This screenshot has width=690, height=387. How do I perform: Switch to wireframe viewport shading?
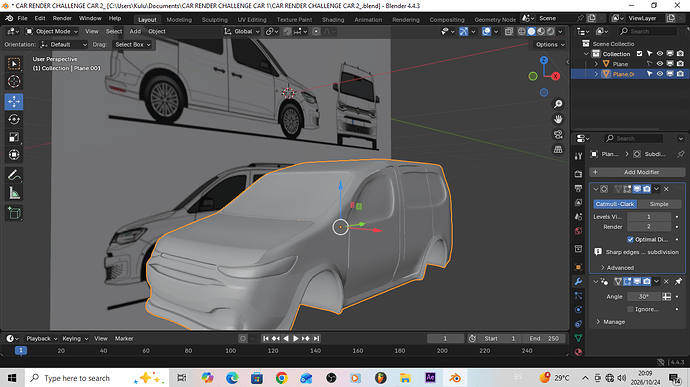point(521,32)
